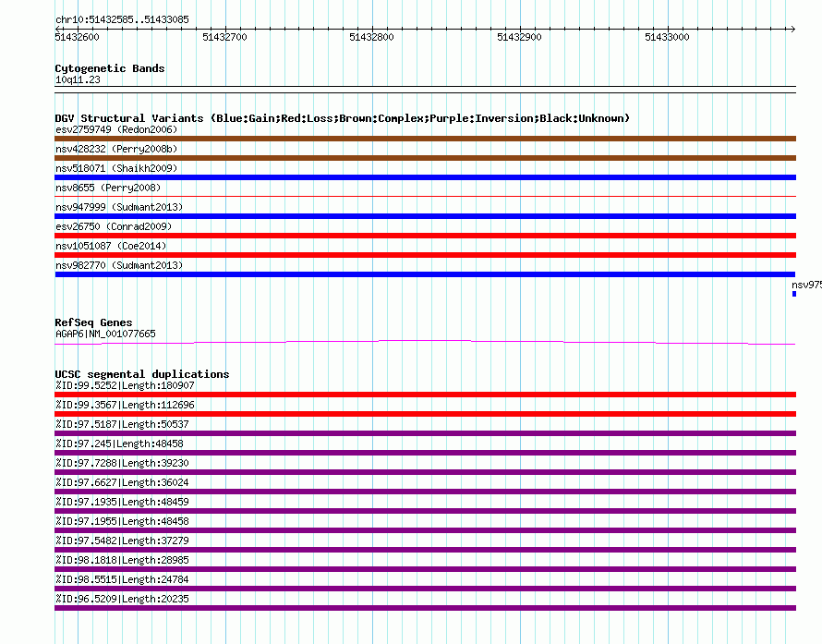Open variant nsv428232 (Perry2008b) label
Image resolution: width=822 pixels, height=644 pixels.
click(116, 149)
